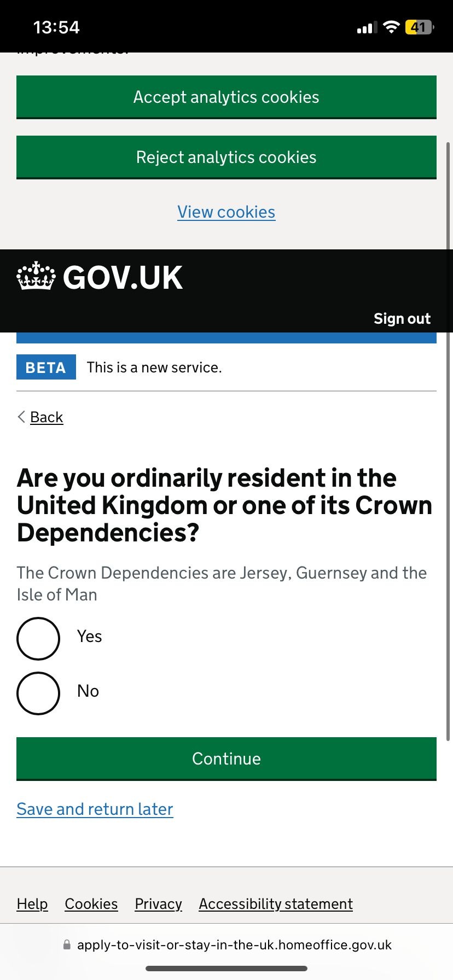Open the Accessibility statement link

276,904
